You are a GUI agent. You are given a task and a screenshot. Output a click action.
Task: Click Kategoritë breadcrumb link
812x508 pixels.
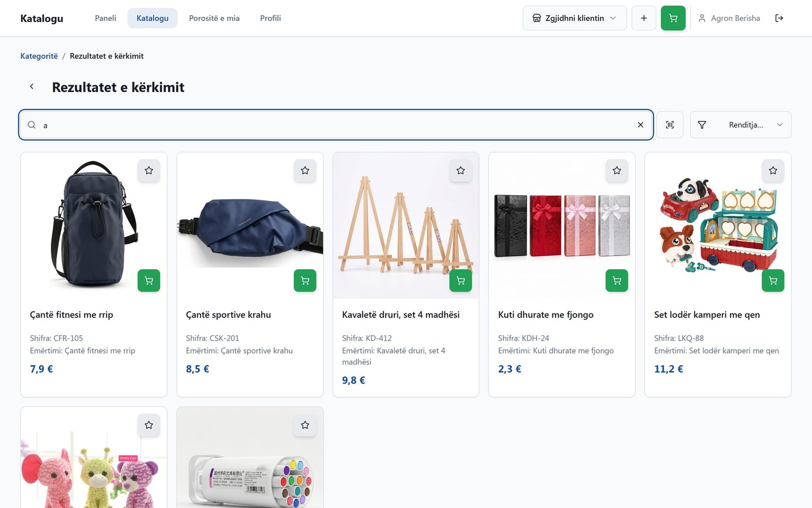[39, 56]
